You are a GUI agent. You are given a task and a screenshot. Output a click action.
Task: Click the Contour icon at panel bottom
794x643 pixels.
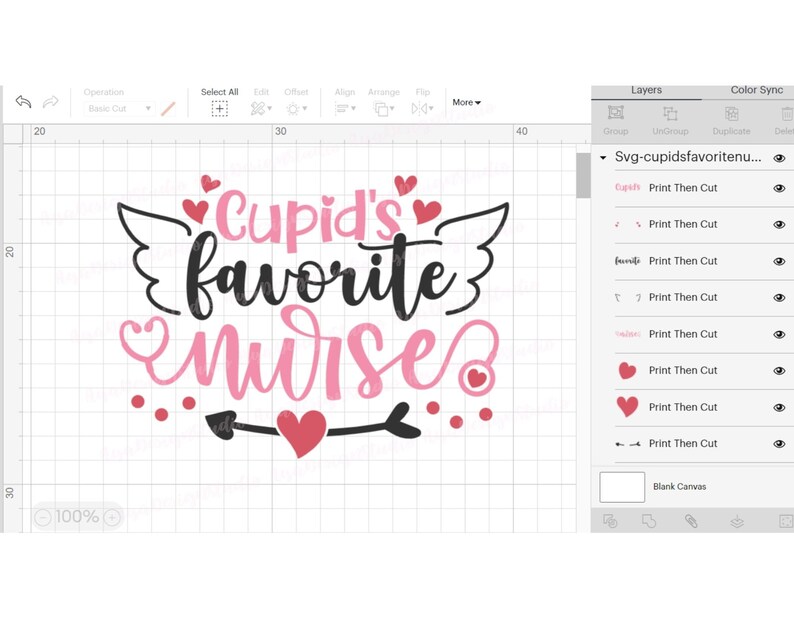(786, 521)
